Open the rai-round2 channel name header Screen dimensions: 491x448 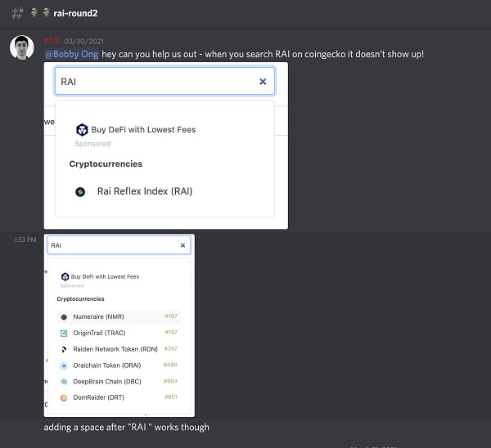[x=75, y=13]
